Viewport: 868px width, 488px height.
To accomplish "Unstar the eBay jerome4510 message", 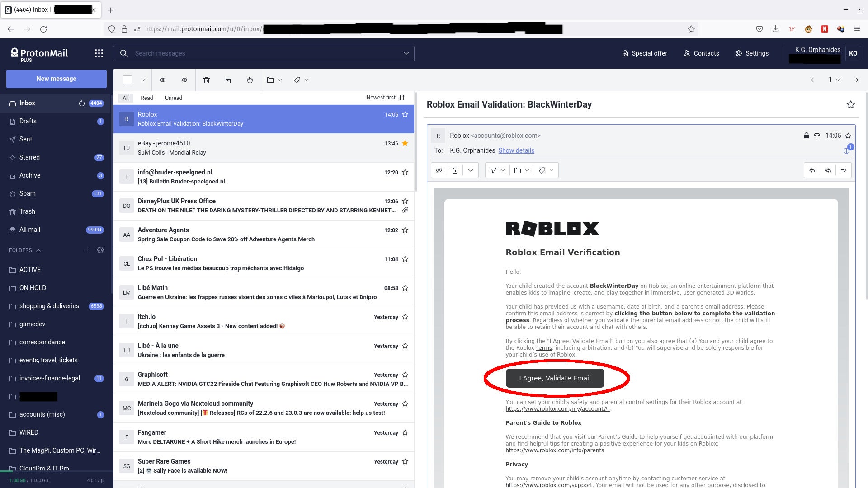I will click(x=405, y=143).
